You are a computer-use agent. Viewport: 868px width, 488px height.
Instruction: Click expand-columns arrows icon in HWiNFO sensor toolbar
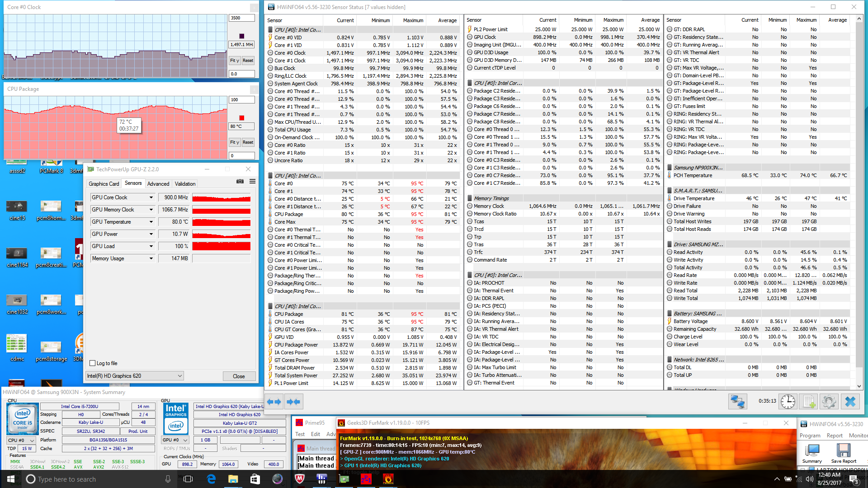click(x=274, y=402)
